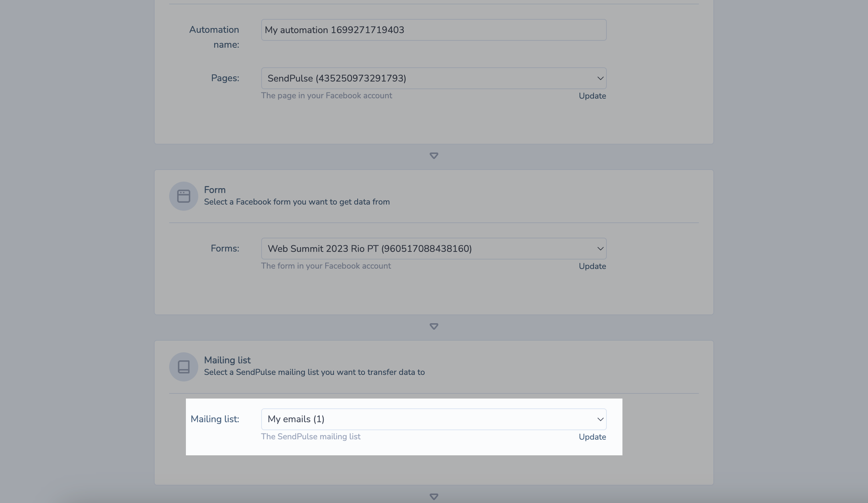Click the Form section heading

(215, 190)
